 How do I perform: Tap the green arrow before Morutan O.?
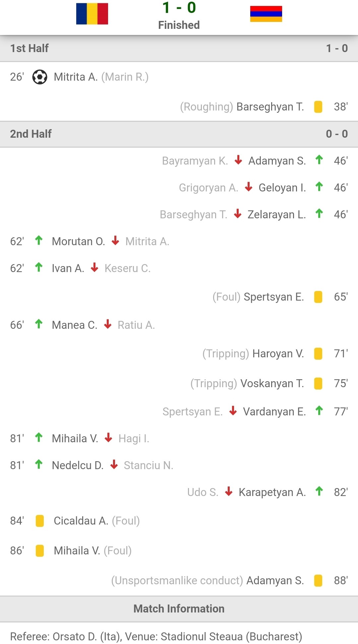click(x=39, y=241)
